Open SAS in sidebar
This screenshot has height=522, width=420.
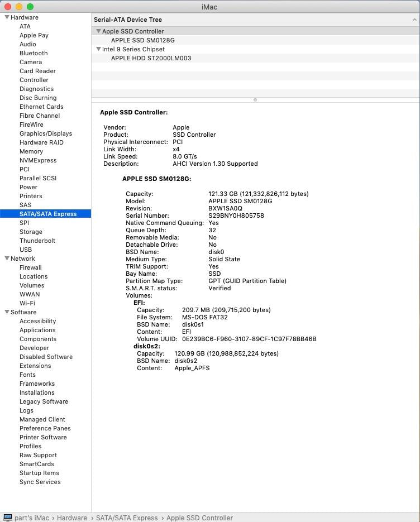[x=25, y=205]
